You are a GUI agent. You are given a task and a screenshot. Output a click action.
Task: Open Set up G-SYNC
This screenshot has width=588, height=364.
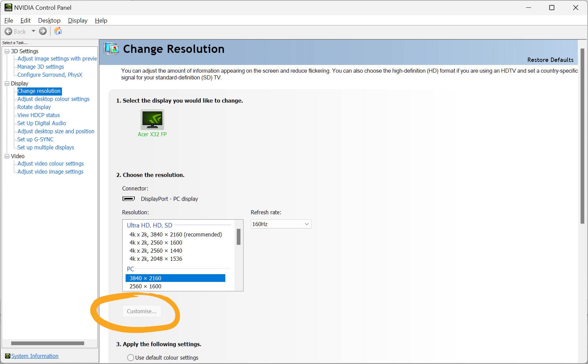click(x=36, y=139)
